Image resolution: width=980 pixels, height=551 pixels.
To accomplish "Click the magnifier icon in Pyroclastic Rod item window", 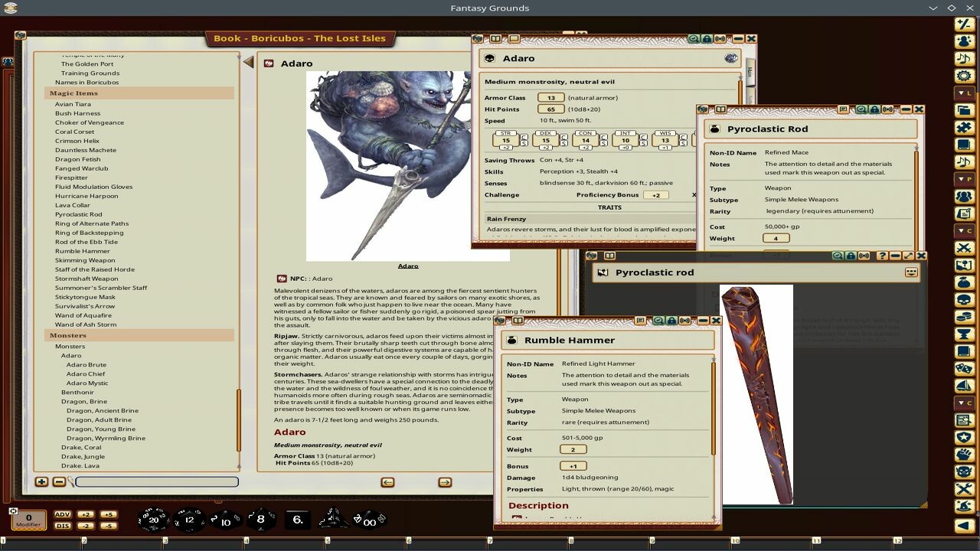I will click(861, 109).
